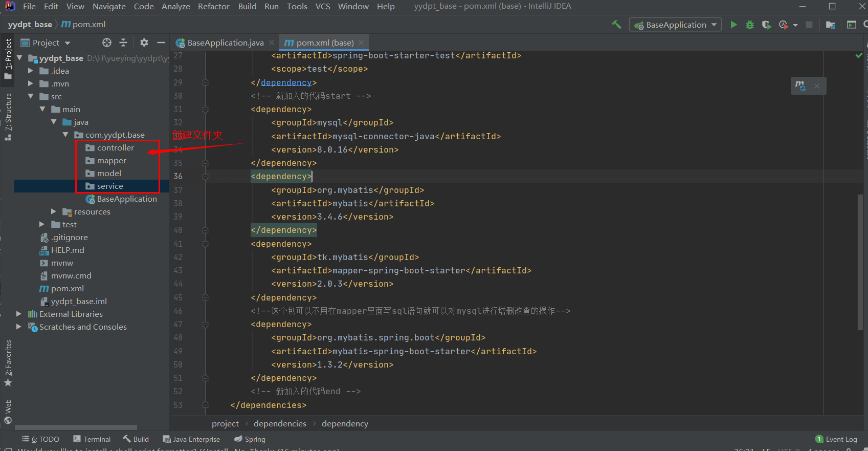Click the editor vertical scrollbar

point(860,262)
